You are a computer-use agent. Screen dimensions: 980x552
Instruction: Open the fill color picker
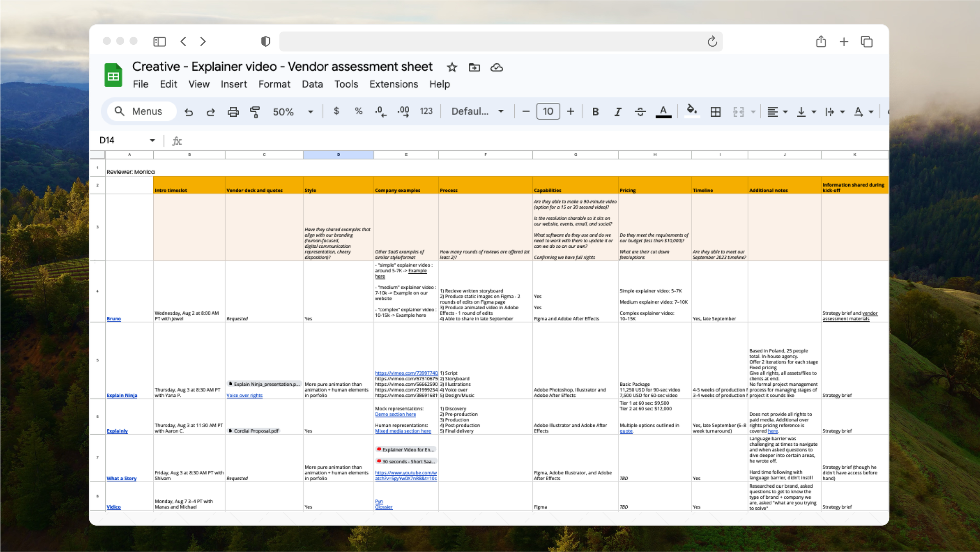click(692, 111)
